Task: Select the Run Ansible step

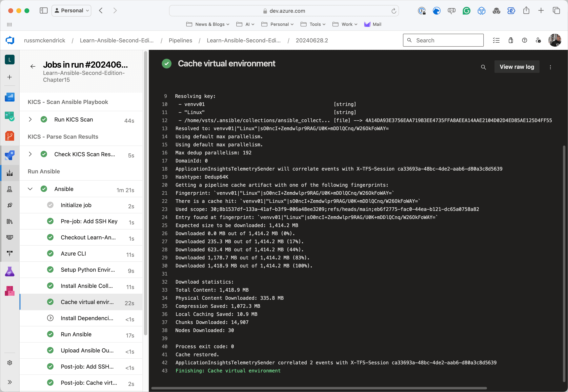Action: [76, 334]
